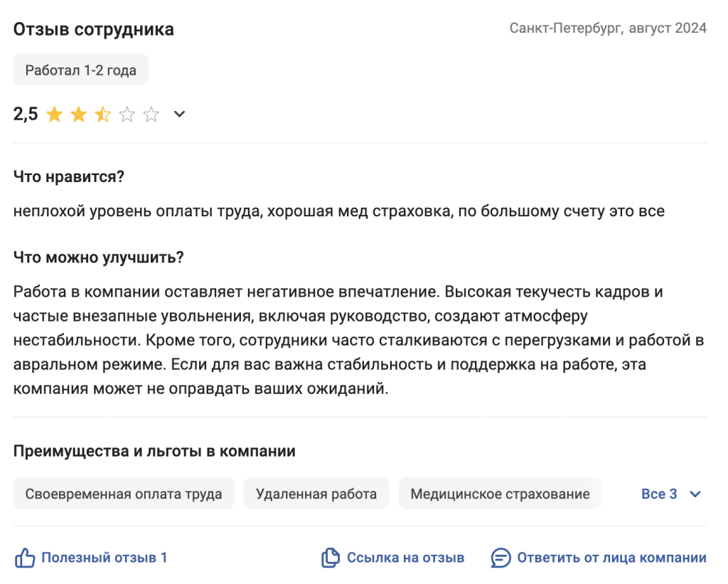
Task: Click the first gold rating star
Action: [54, 114]
